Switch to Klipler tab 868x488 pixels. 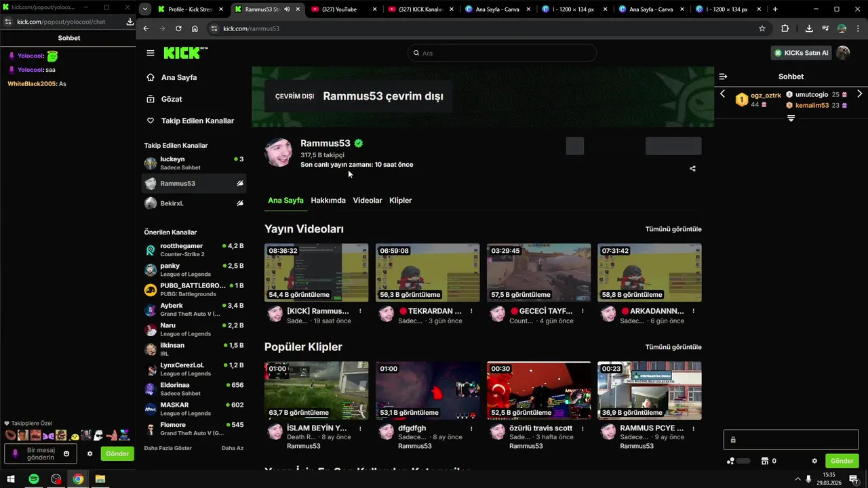pos(401,201)
